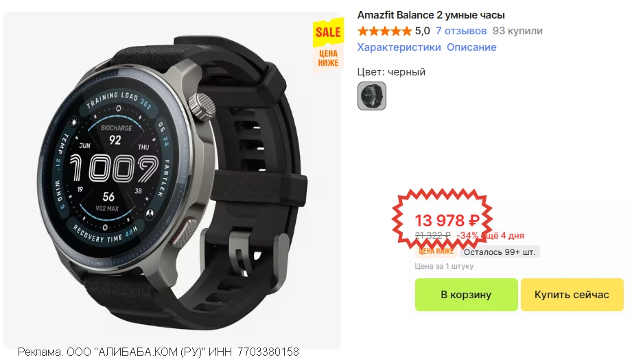Click the -34% discount label

point(467,235)
